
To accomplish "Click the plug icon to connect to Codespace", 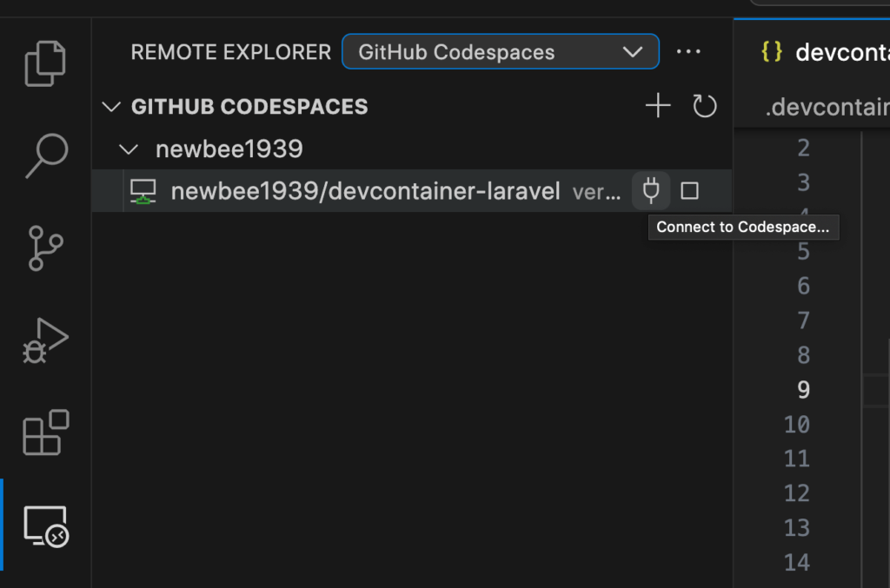I will [x=650, y=190].
